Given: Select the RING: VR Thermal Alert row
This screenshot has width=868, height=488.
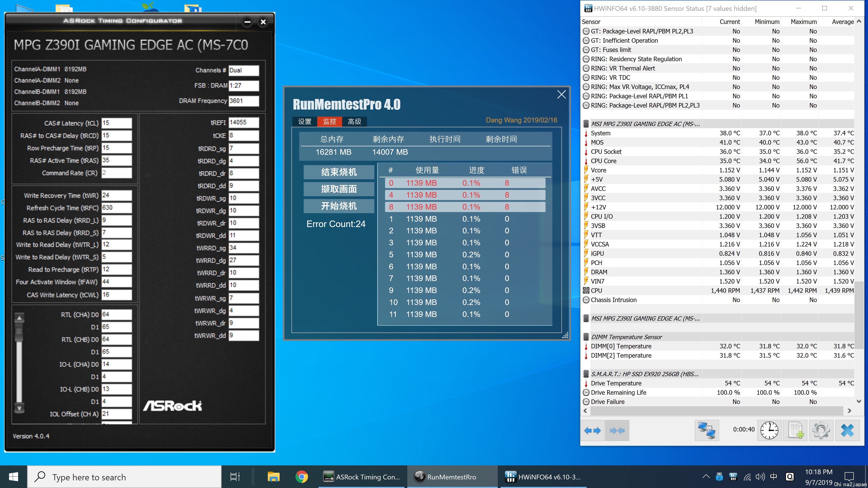Looking at the screenshot, I should pyautogui.click(x=718, y=68).
